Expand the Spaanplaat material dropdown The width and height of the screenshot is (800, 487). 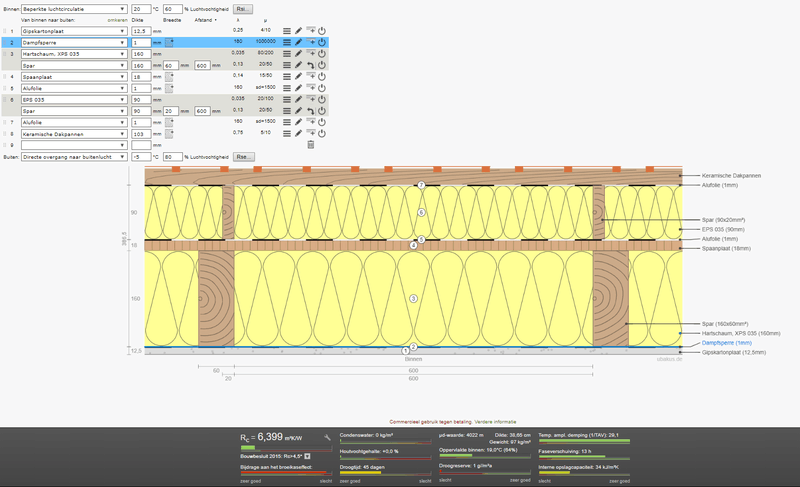coord(73,76)
